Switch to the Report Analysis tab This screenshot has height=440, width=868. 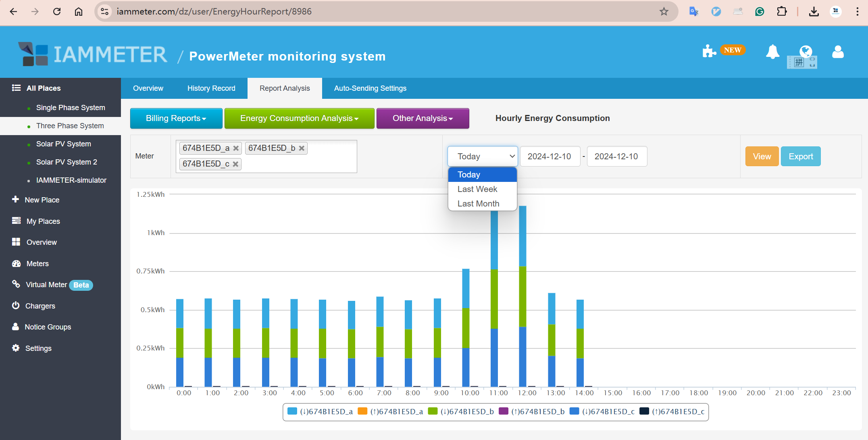285,88
